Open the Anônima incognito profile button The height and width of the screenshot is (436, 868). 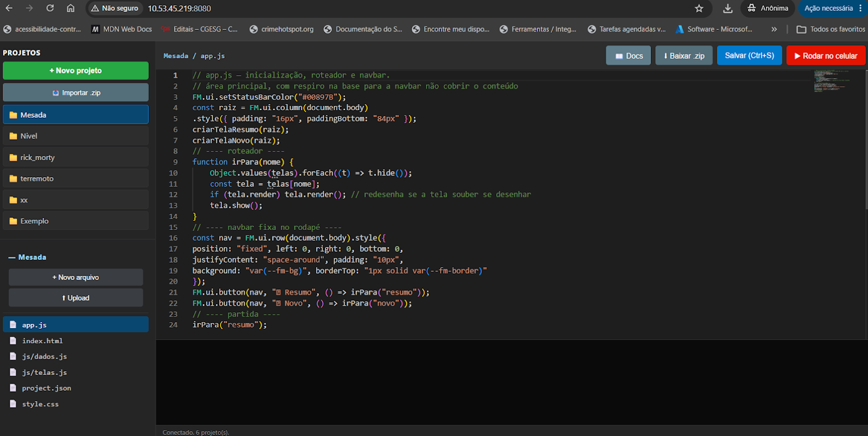pyautogui.click(x=768, y=8)
